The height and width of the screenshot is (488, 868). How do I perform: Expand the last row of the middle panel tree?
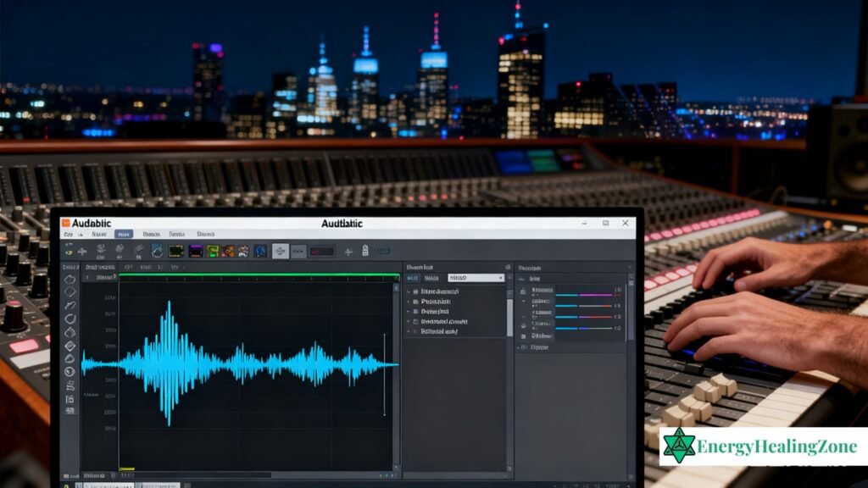coord(409,331)
